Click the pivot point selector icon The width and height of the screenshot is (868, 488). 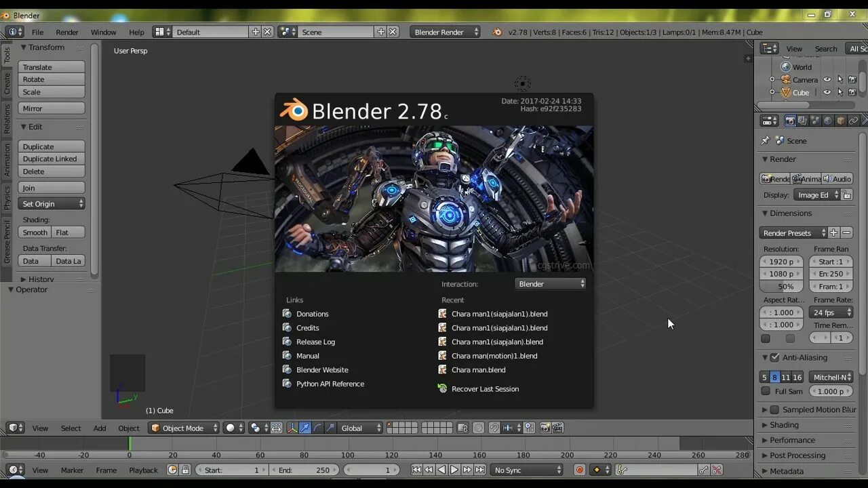tap(258, 428)
